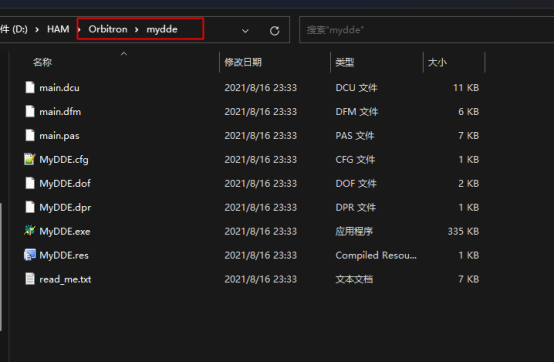Click the 2 KB size cell
Viewport: 554px width, 362px height.
tap(468, 184)
